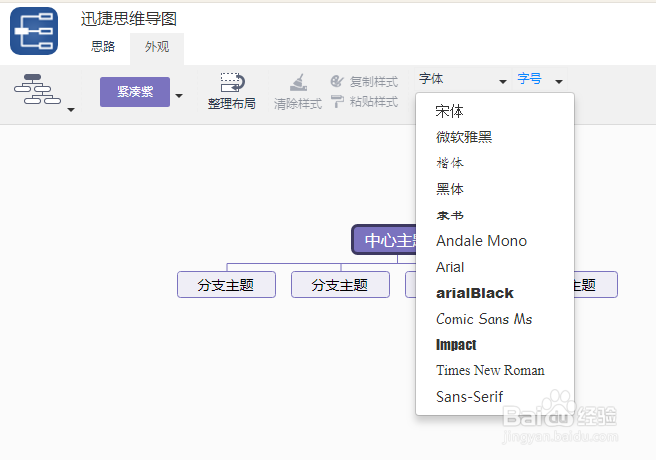This screenshot has width=656, height=460.
Task: Open the 字号 font size dropdown
Action: (540, 80)
